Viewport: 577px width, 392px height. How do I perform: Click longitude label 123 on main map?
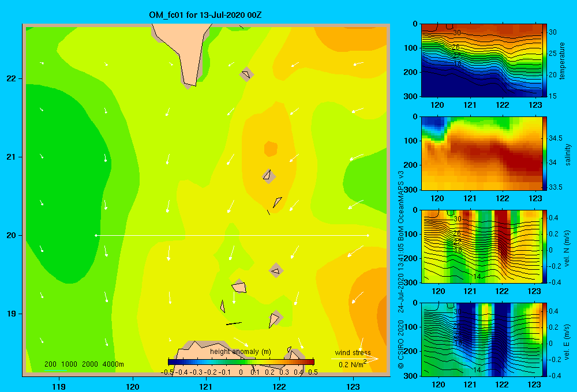pyautogui.click(x=353, y=386)
